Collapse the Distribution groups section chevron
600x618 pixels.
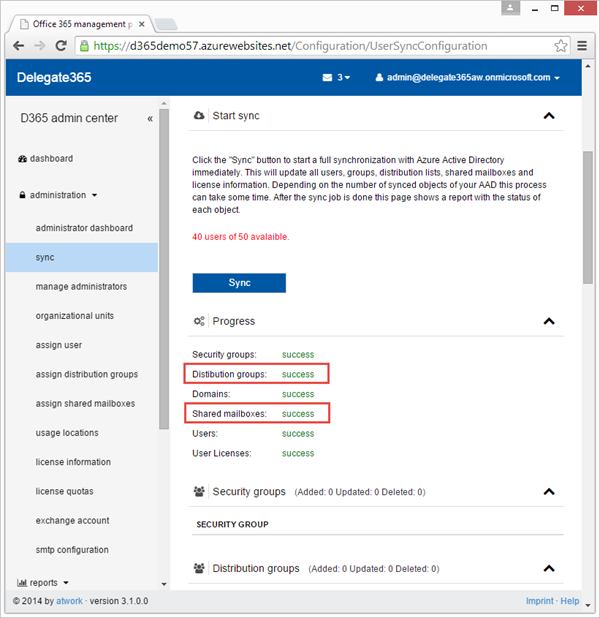[x=549, y=568]
